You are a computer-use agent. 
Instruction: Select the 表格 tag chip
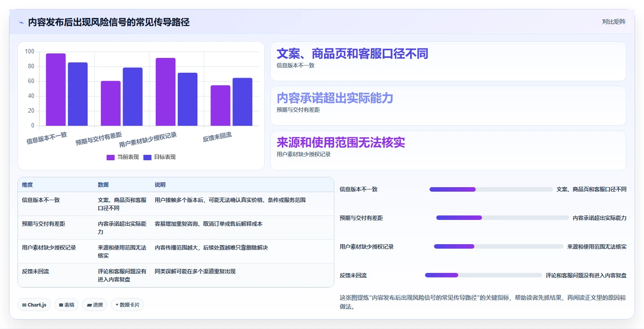66,305
